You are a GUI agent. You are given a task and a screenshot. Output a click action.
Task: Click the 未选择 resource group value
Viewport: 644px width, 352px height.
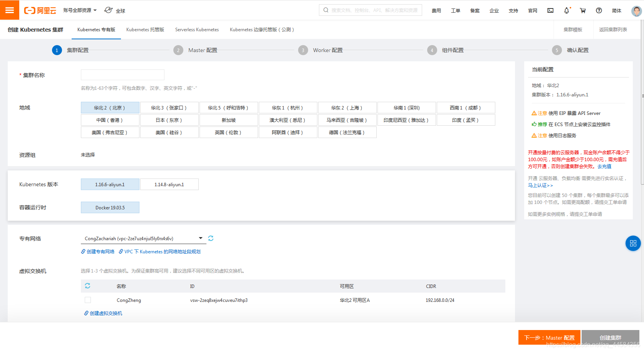click(x=88, y=155)
